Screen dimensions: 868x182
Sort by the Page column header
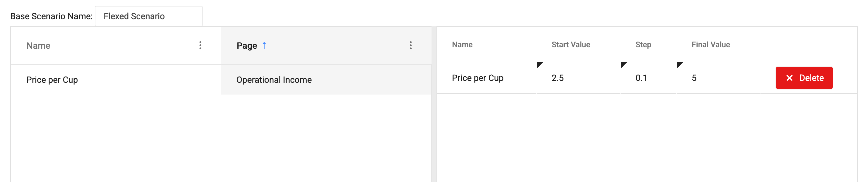pyautogui.click(x=247, y=46)
